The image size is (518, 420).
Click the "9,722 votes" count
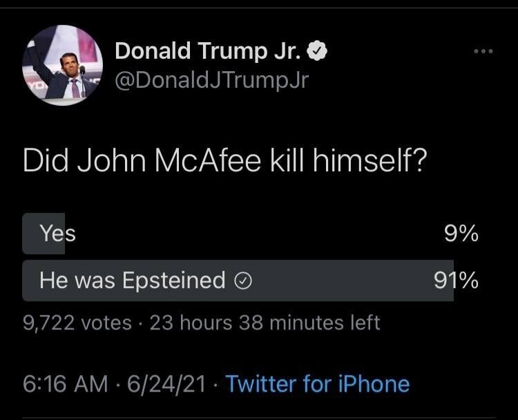point(77,322)
